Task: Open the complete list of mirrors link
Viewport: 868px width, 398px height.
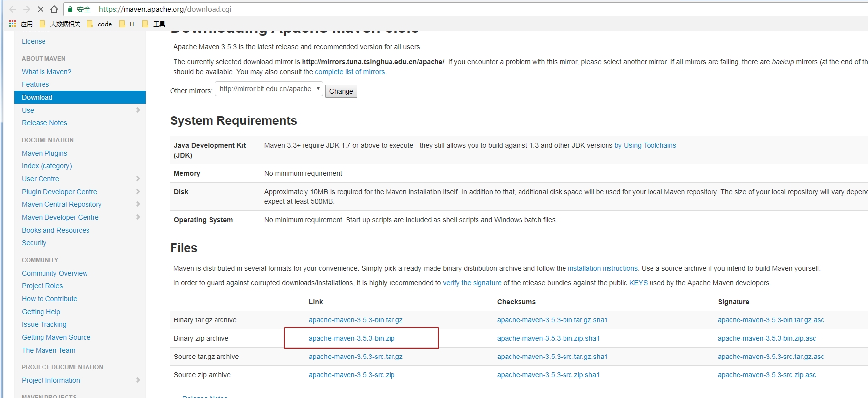Action: point(350,72)
